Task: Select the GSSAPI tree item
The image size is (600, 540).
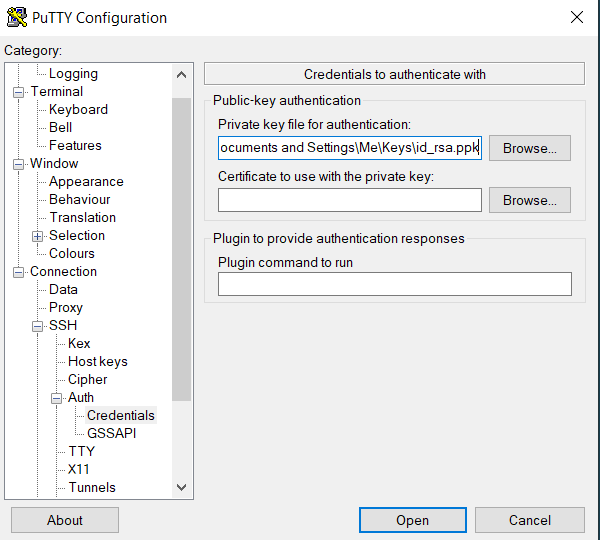Action: pos(111,433)
